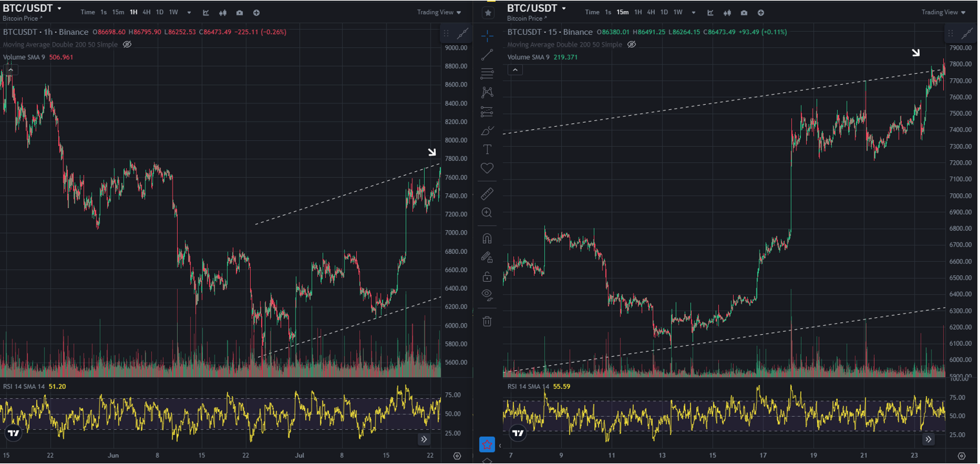
Task: Select the XABCD pattern tool
Action: pos(487,92)
